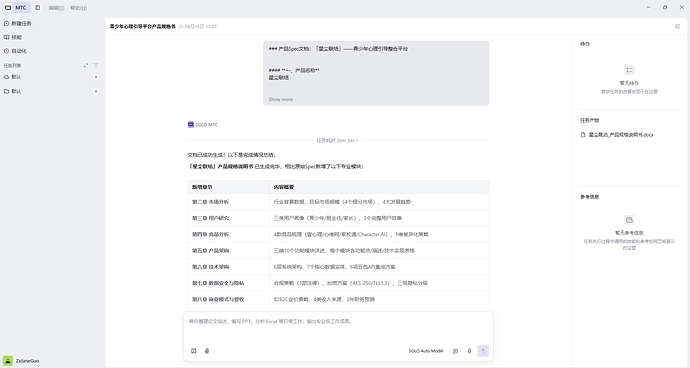Image resolution: width=690 pixels, height=368 pixels.
Task: Click the 第六章 技术架构 table cell
Action: click(228, 267)
